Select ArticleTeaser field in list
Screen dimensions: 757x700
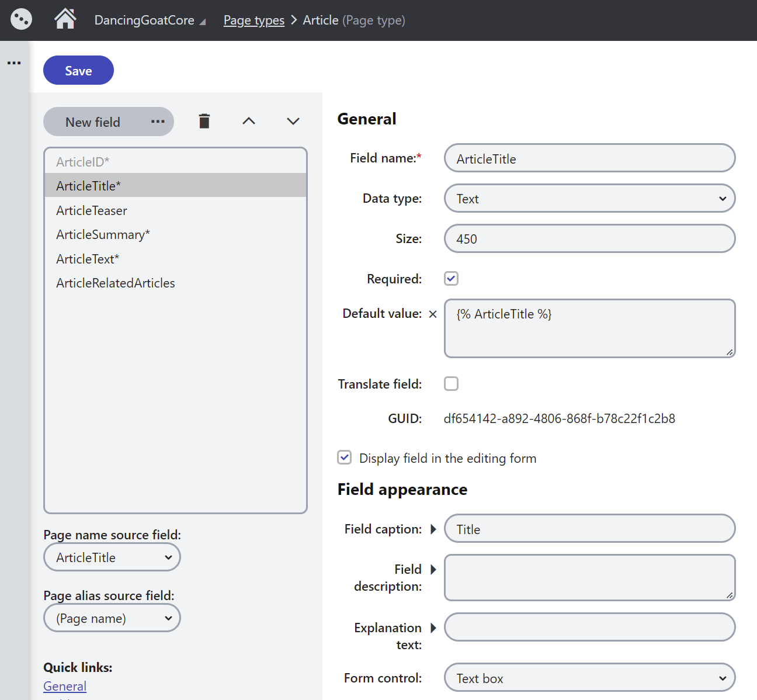tap(175, 210)
